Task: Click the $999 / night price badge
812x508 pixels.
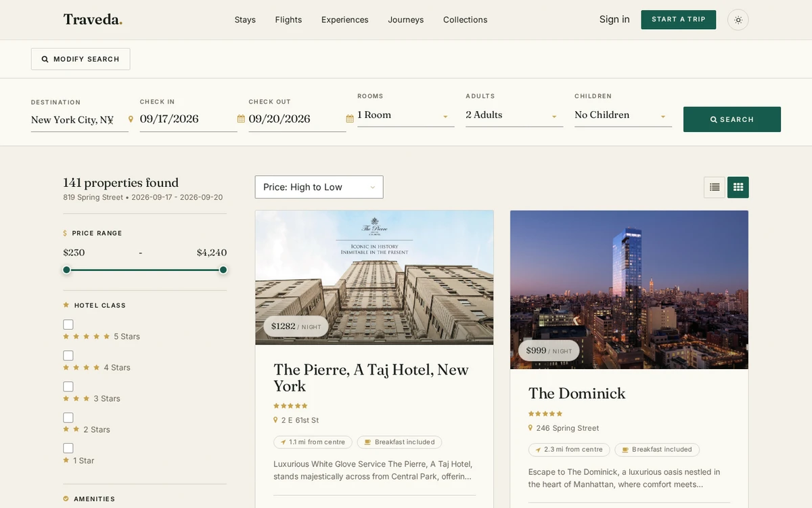Action: [549, 351]
